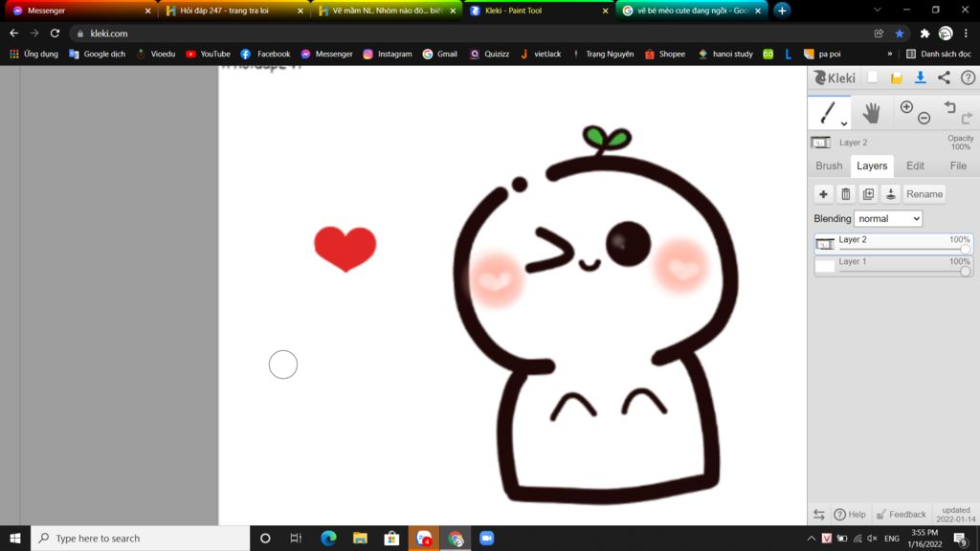Open the brush tool chevron dropdown

(844, 123)
